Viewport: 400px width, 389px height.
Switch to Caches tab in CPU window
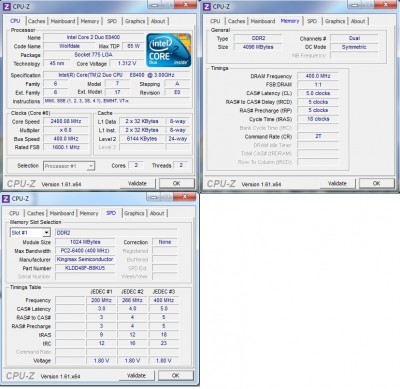(x=36, y=21)
